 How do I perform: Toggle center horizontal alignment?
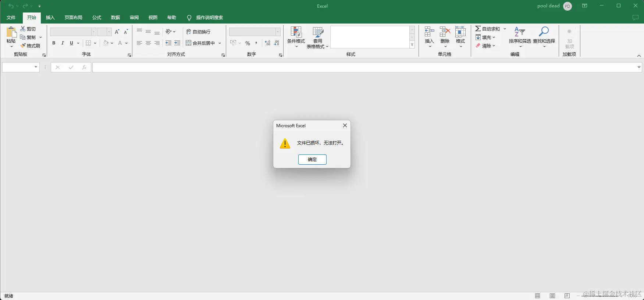point(148,43)
